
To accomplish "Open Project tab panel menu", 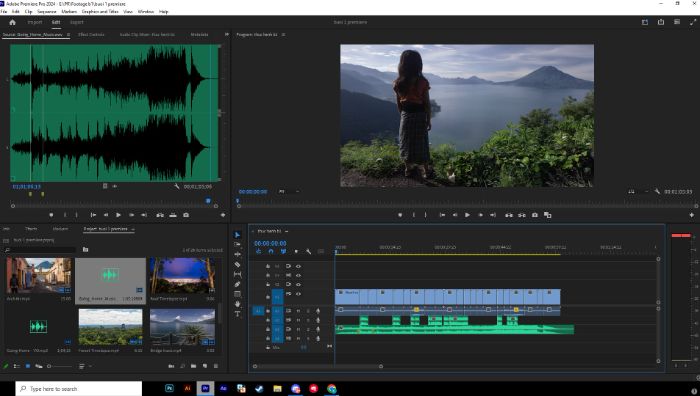I will pyautogui.click(x=133, y=229).
